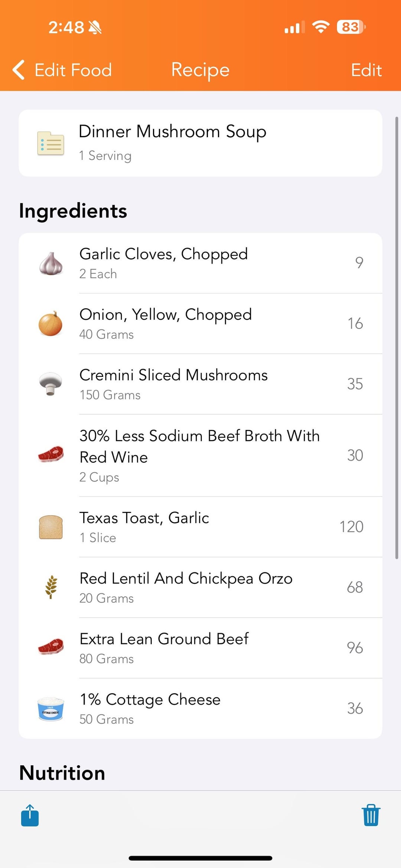Tap the cottage cheese tub icon
401x868 pixels.
pyautogui.click(x=51, y=708)
